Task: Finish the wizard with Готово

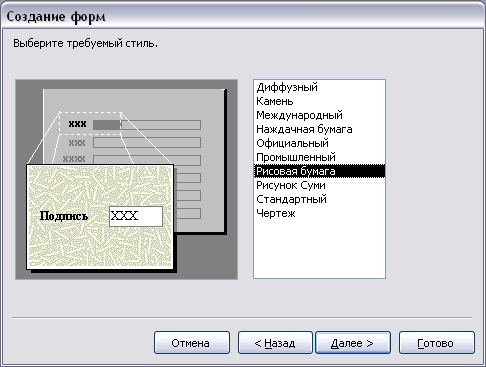Action: [437, 343]
